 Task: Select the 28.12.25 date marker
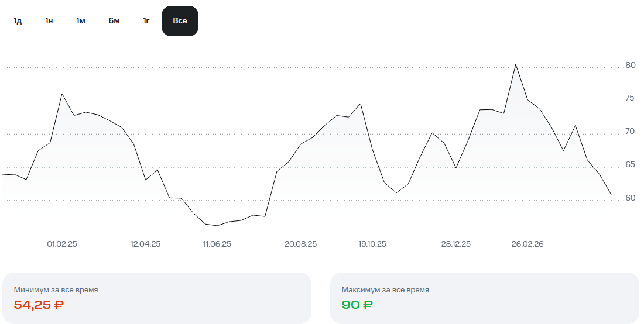click(x=455, y=244)
